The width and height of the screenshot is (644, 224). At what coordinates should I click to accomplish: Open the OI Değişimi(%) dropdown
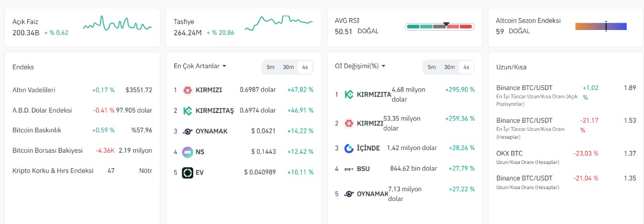(360, 66)
